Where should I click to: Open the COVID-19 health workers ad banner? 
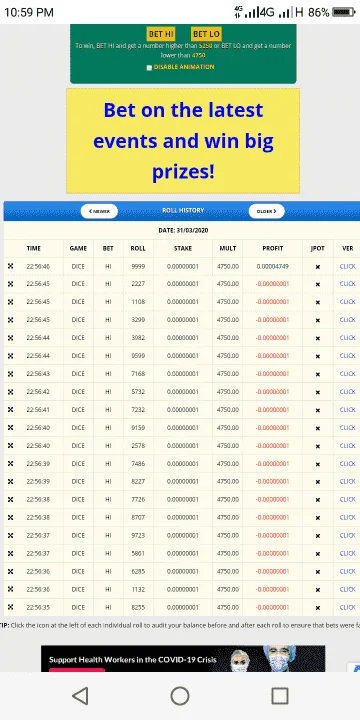(x=183, y=658)
